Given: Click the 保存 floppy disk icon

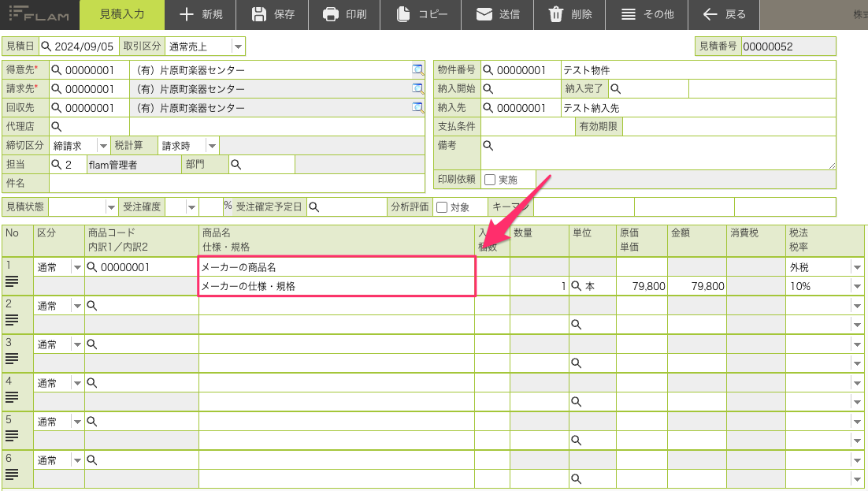Looking at the screenshot, I should [258, 14].
